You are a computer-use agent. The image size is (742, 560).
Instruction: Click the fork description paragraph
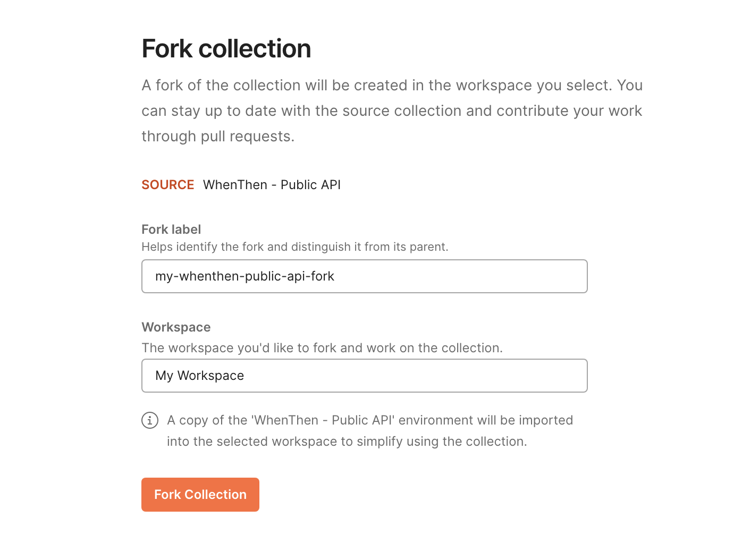[x=392, y=110]
